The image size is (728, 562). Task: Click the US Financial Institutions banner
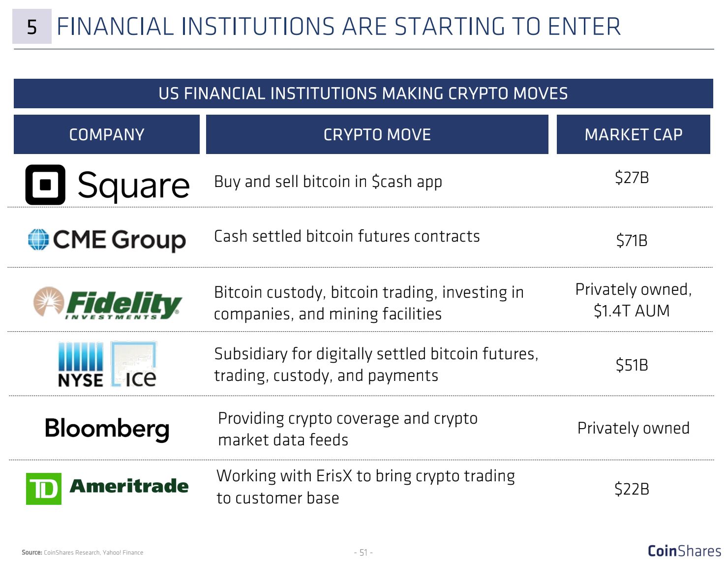pyautogui.click(x=364, y=94)
